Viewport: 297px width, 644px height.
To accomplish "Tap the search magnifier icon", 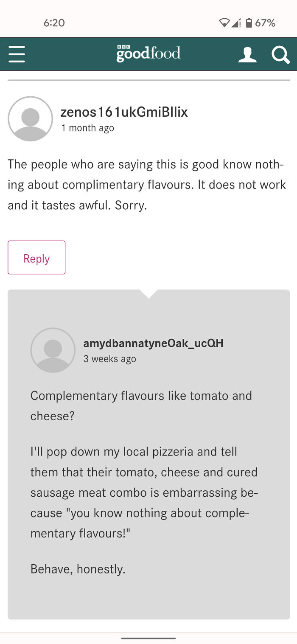I will (280, 54).
